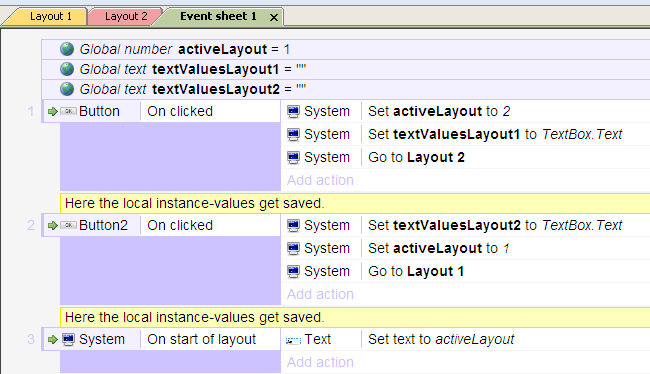The height and width of the screenshot is (374, 650).
Task: Click the Text object icon in event 3 action
Action: pyautogui.click(x=293, y=340)
